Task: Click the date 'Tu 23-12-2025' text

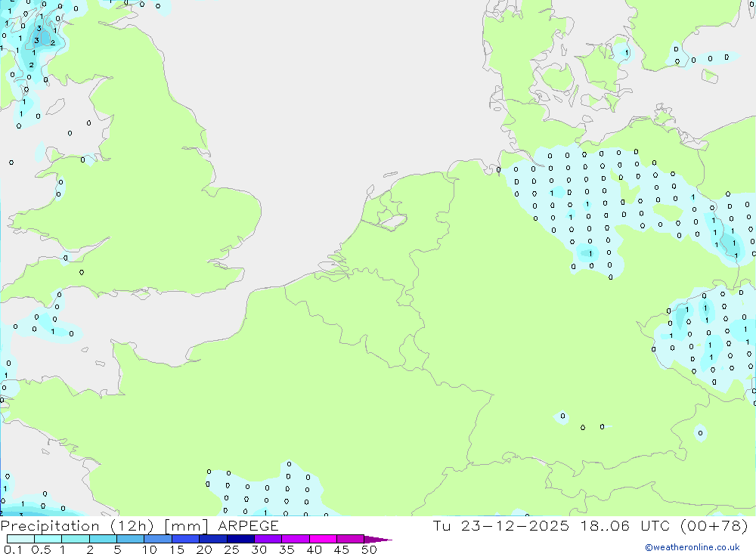Action: pyautogui.click(x=501, y=526)
